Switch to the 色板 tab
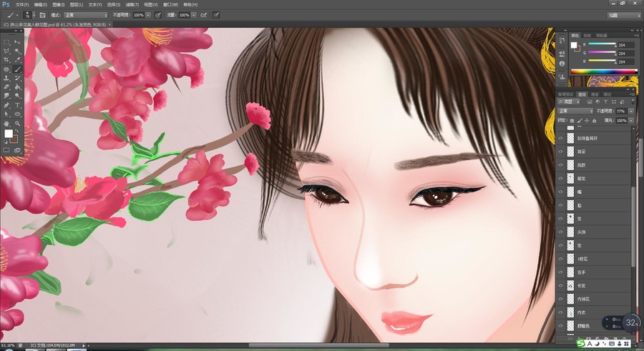644x351 pixels. (x=587, y=35)
